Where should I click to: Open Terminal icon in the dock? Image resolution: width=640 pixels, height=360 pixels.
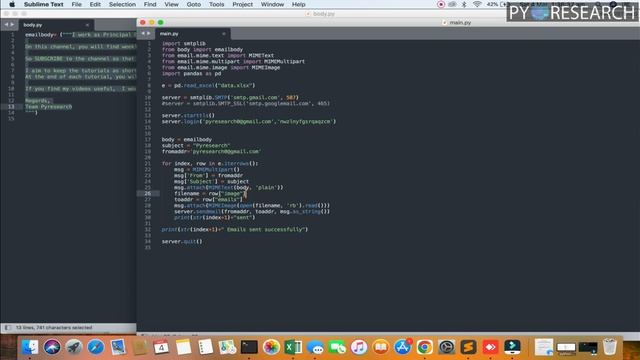(249, 347)
